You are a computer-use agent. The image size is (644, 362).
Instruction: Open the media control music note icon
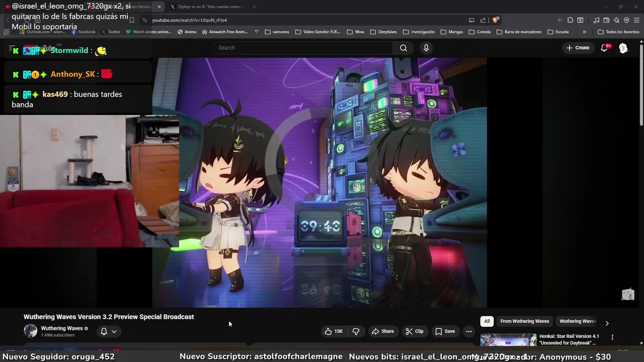596,20
